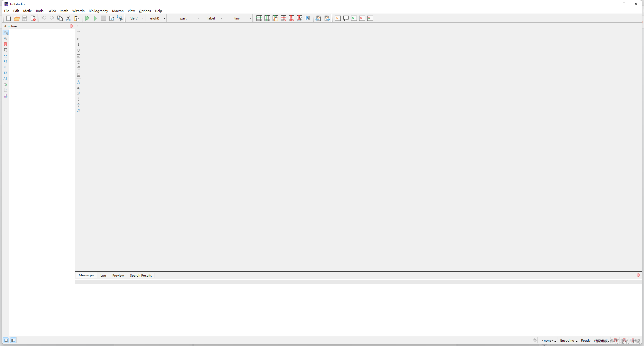Click the compile build button
Screen dimensions: 644x346
click(87, 18)
